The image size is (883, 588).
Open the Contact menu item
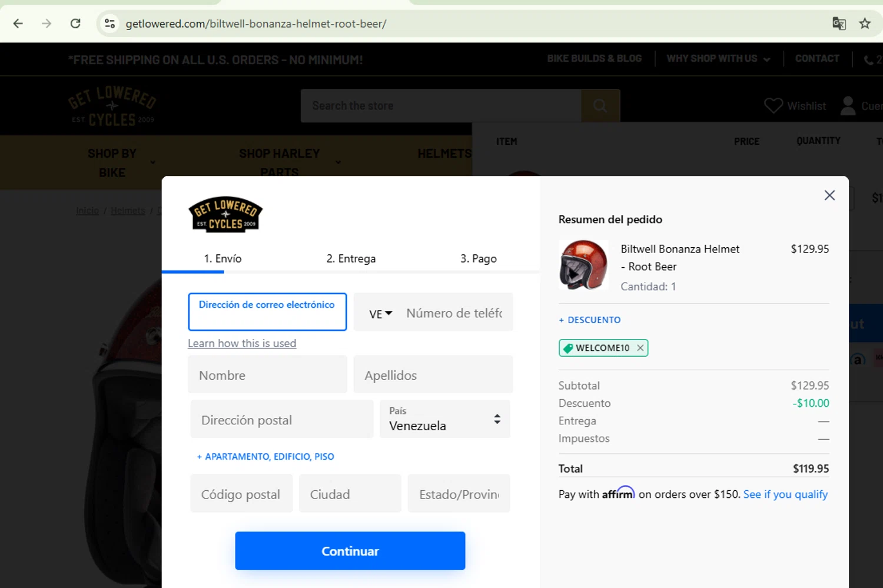(x=817, y=59)
